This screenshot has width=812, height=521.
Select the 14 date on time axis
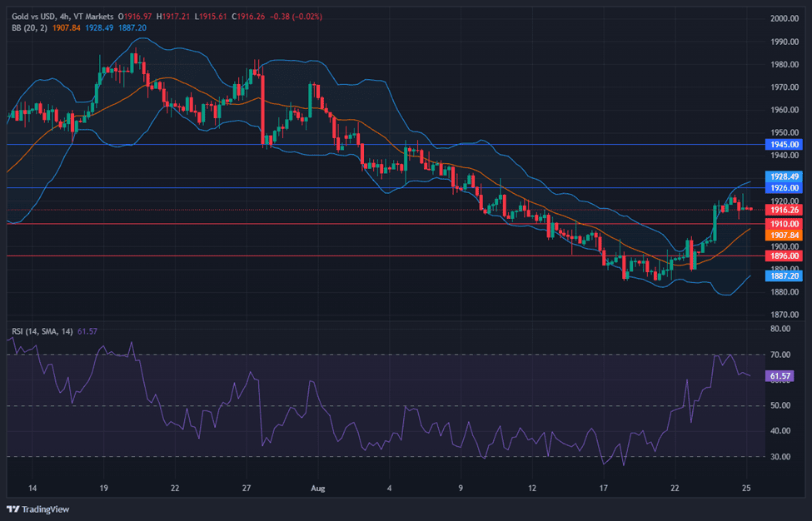tap(32, 488)
